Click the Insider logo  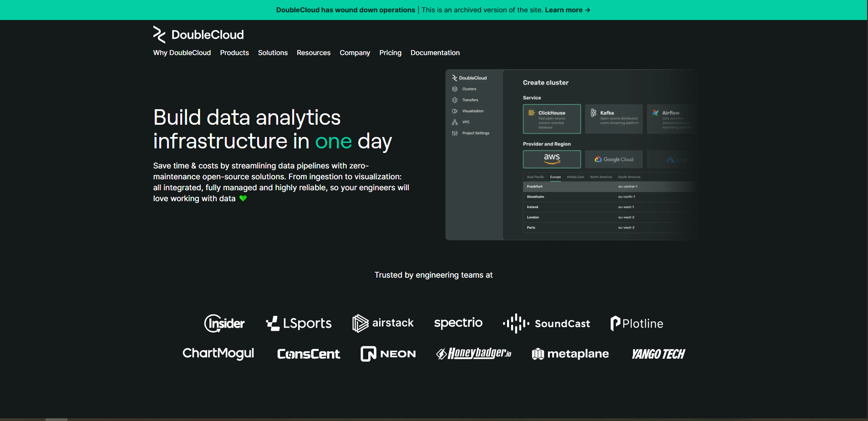224,324
